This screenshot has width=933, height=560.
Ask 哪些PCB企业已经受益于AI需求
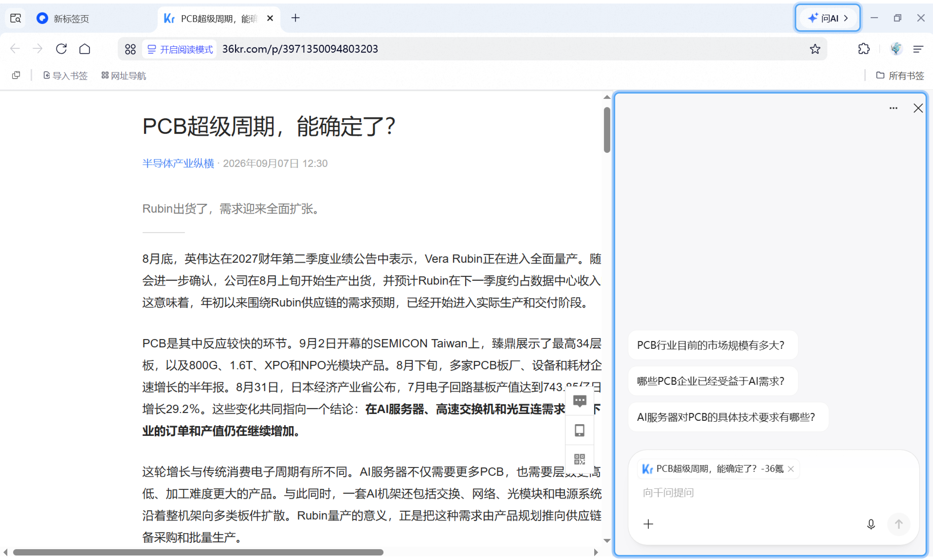pyautogui.click(x=712, y=381)
